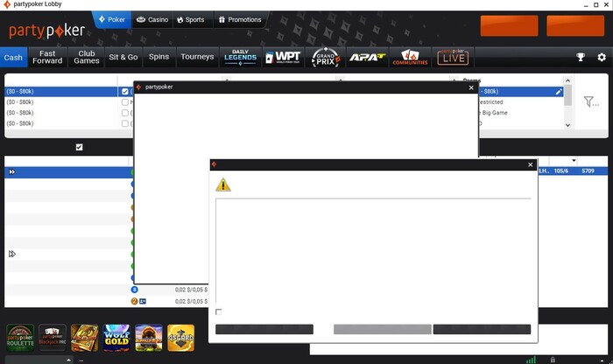
Task: Open the APAT section
Action: pos(367,58)
